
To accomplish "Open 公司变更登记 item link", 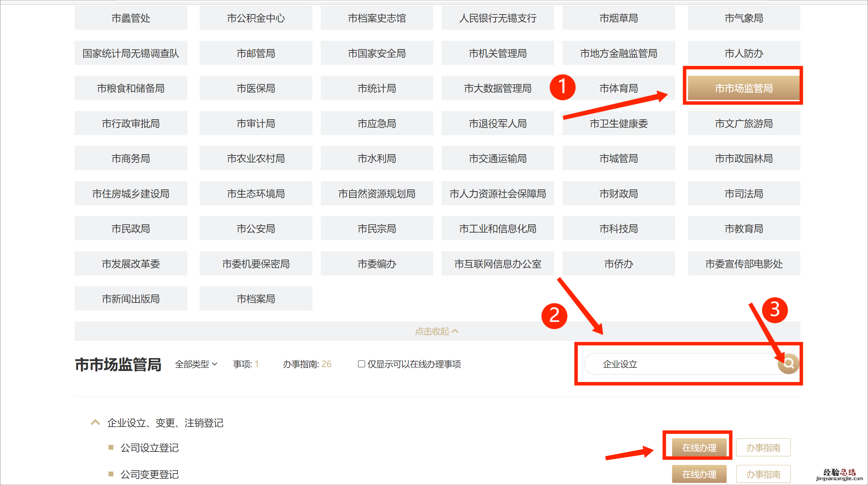I will point(149,474).
